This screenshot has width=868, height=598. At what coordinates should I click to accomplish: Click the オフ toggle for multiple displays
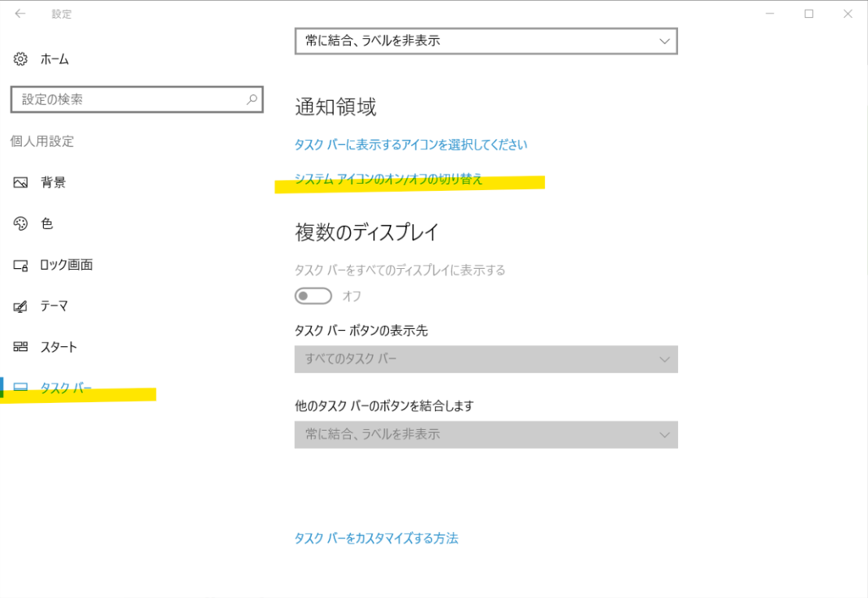pyautogui.click(x=313, y=295)
